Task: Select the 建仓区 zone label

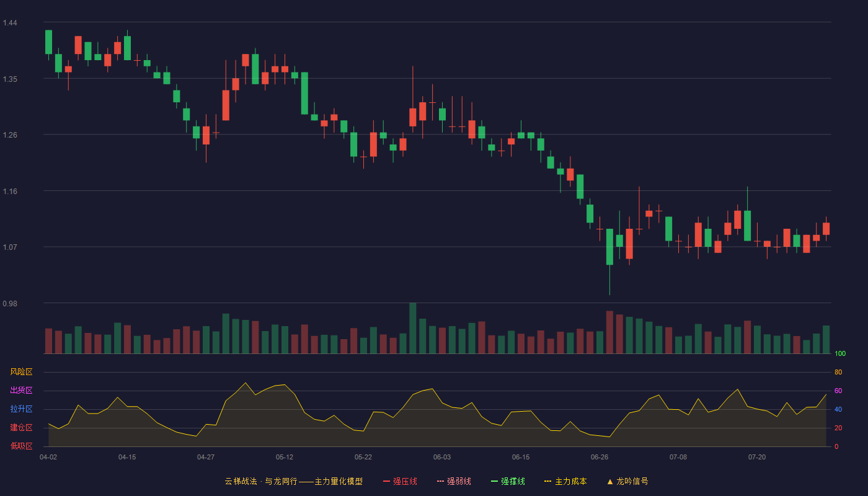Action: [x=21, y=428]
